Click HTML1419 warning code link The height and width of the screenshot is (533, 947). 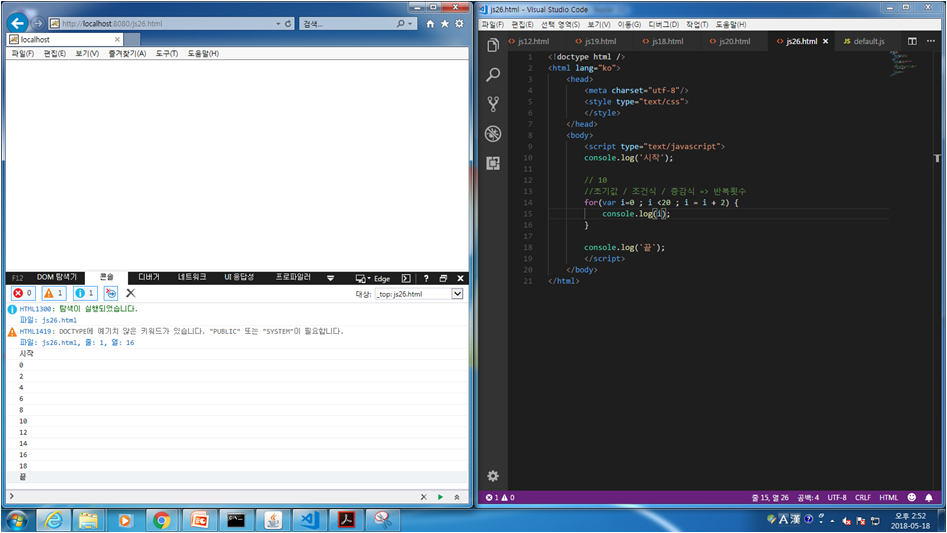[36, 331]
